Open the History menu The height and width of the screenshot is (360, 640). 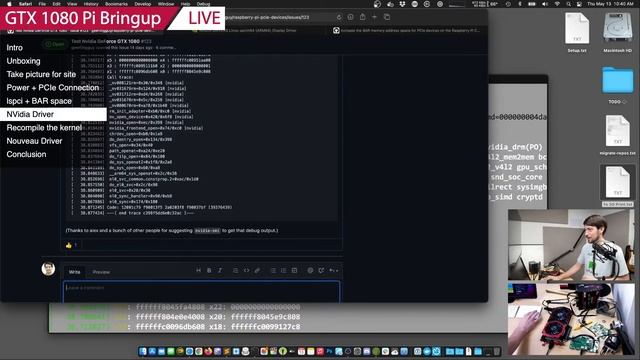(x=91, y=4)
